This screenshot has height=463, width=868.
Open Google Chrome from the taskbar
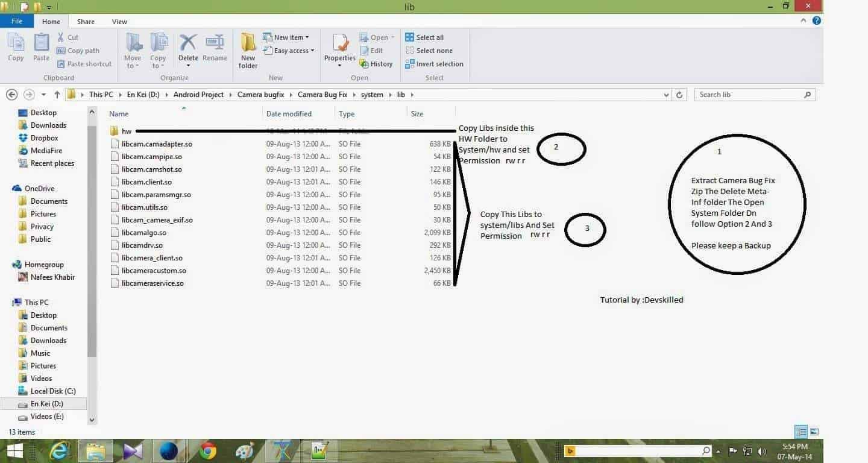pos(208,451)
